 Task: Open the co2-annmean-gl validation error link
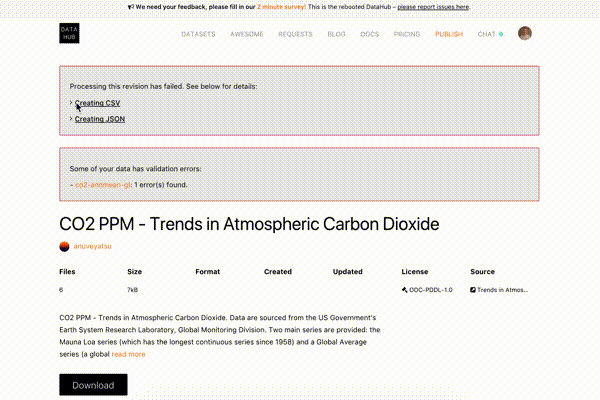tap(103, 185)
